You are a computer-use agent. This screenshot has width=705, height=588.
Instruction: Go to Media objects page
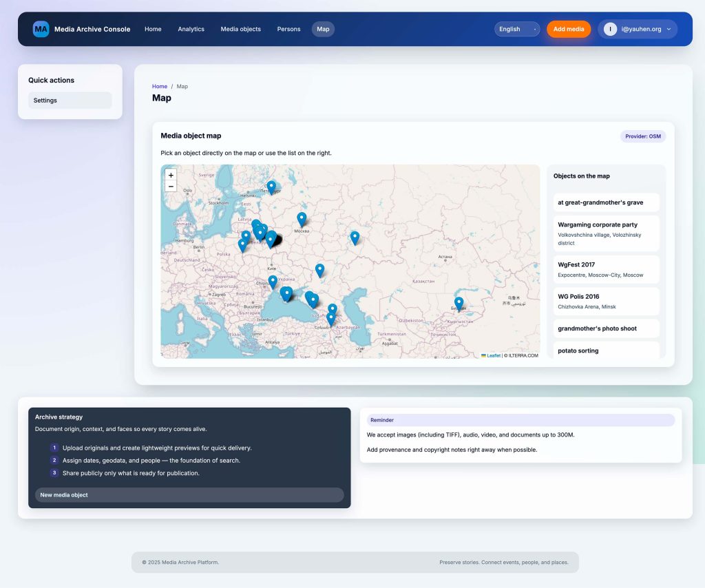(240, 29)
